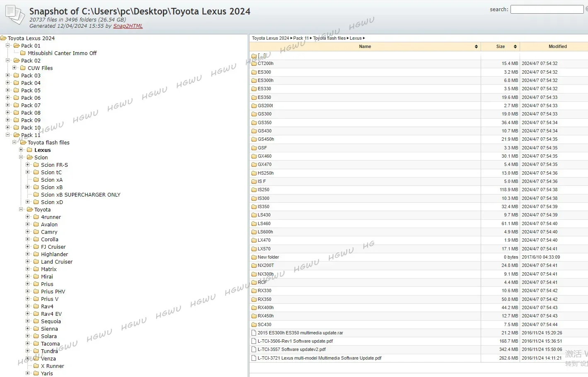Open Toyota flash files breadcrumb link

329,38
